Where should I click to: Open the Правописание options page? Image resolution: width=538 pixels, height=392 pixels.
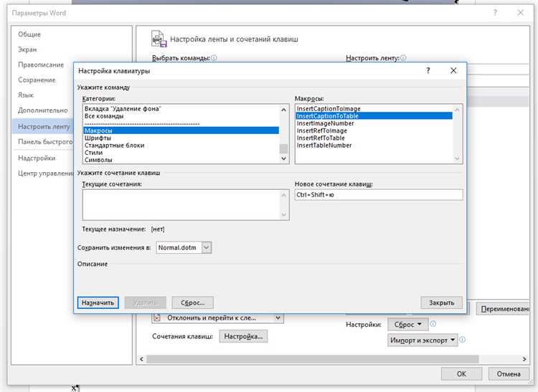[41, 64]
